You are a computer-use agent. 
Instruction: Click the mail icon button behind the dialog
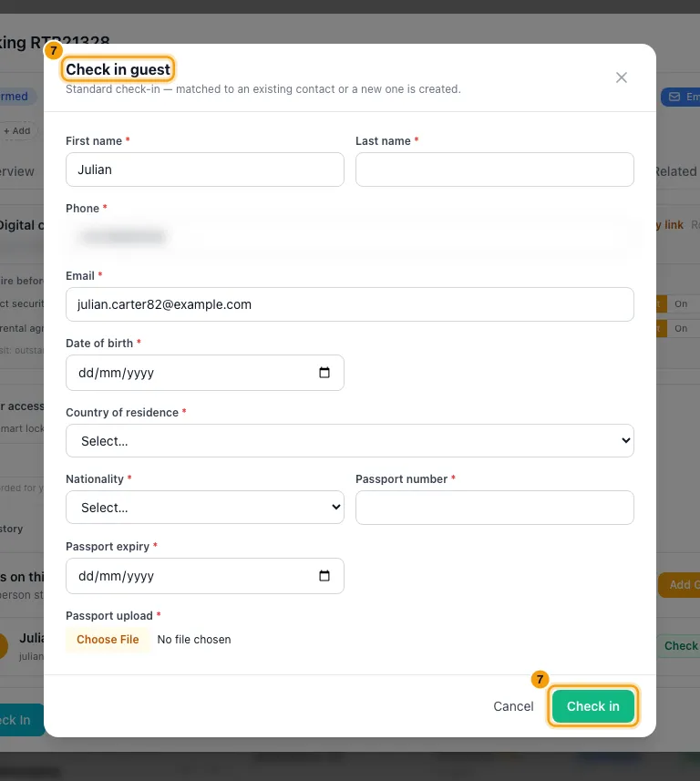coord(681,97)
